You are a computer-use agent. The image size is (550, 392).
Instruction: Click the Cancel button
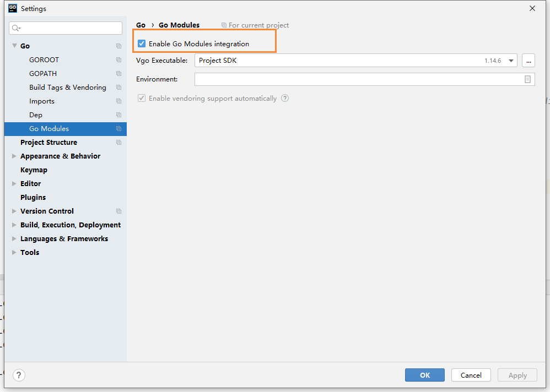pos(471,375)
